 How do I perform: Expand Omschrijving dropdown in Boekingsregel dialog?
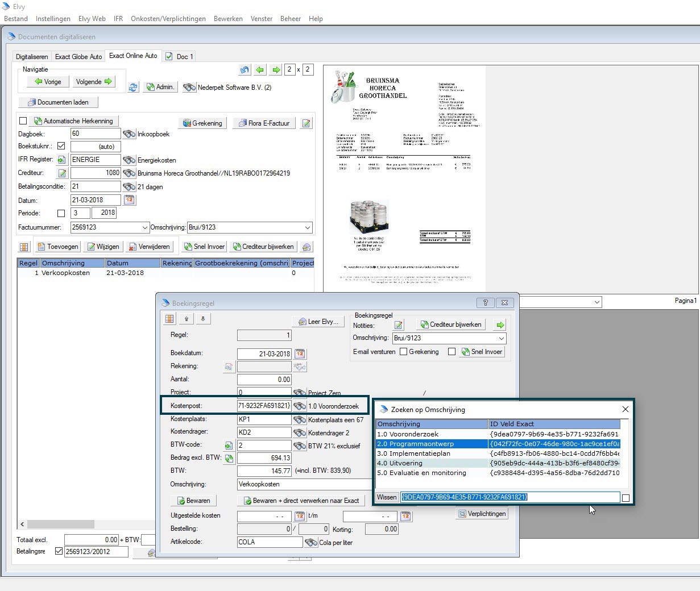(501, 338)
